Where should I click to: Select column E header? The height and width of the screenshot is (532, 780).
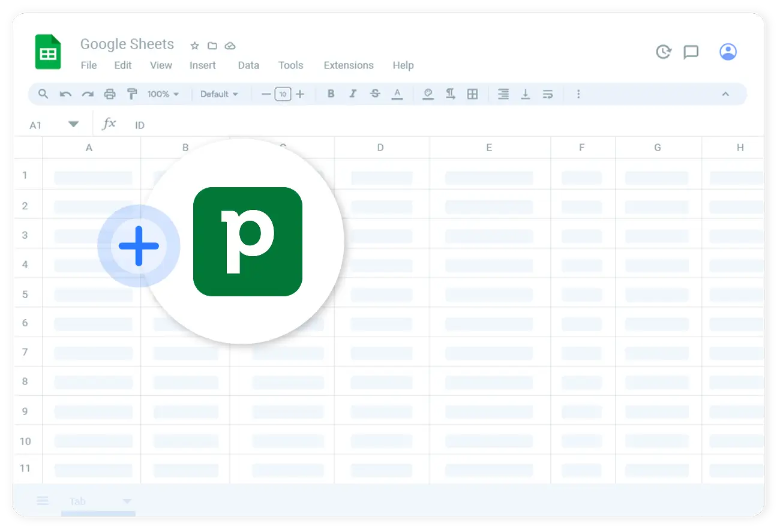coord(490,148)
